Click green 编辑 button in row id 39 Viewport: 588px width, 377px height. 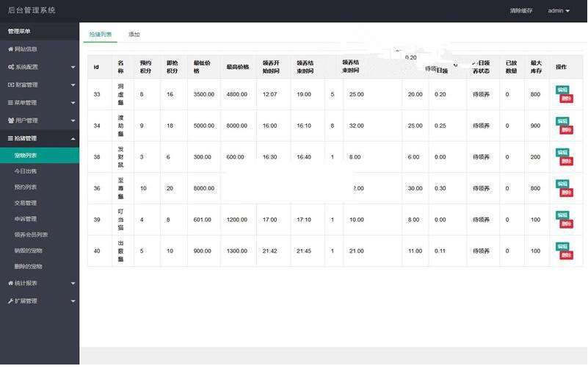[562, 215]
